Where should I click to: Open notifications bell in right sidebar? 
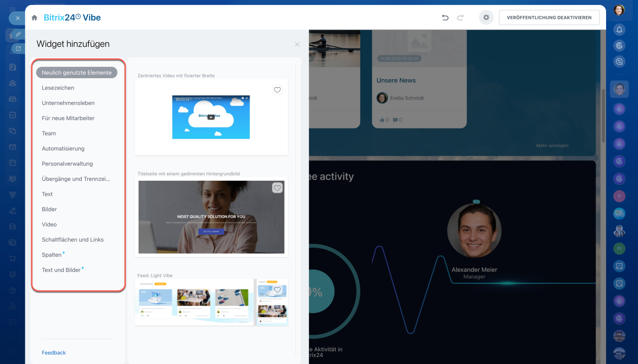pyautogui.click(x=619, y=30)
